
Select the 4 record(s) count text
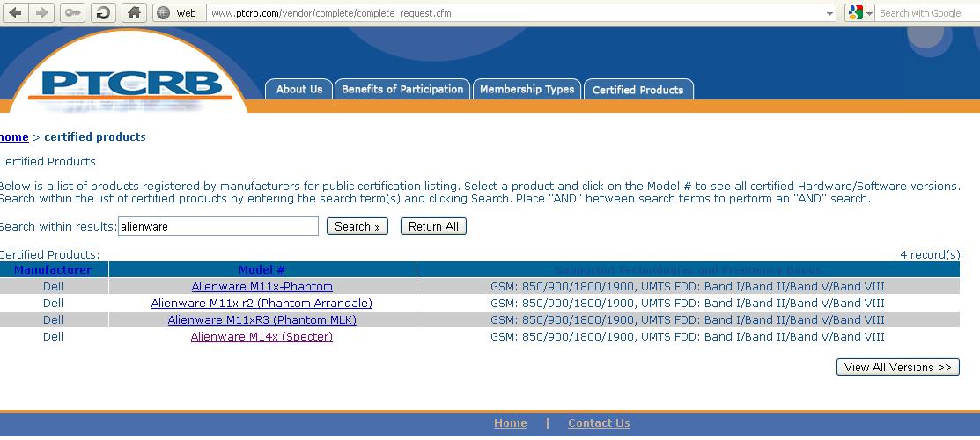[930, 255]
